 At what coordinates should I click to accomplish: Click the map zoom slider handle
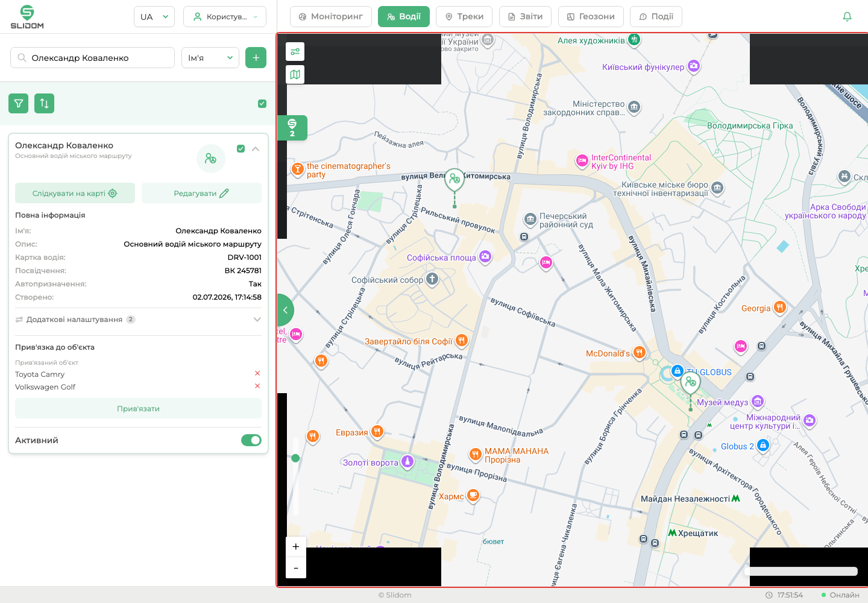[x=295, y=458]
